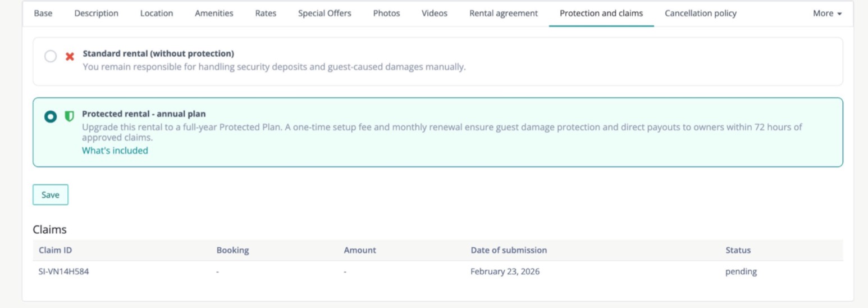Click the Date of submission column header
Viewport: 868px width, 308px height.
[x=508, y=250]
